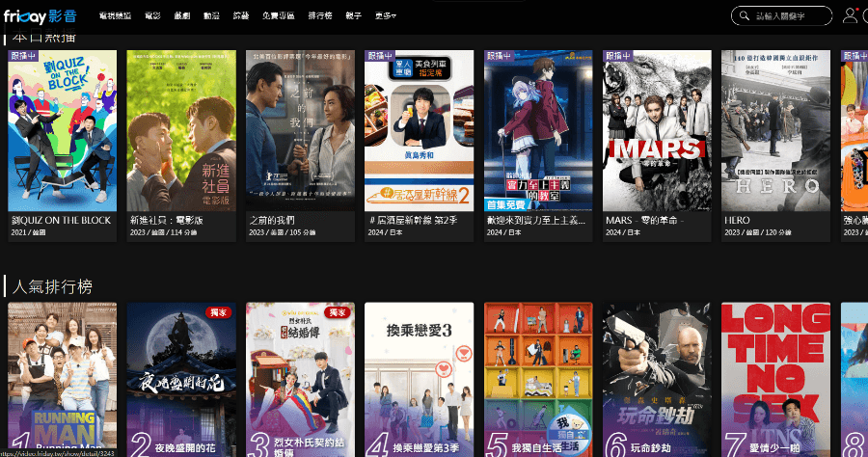
Task: Go to the 電影 section
Action: 152,16
